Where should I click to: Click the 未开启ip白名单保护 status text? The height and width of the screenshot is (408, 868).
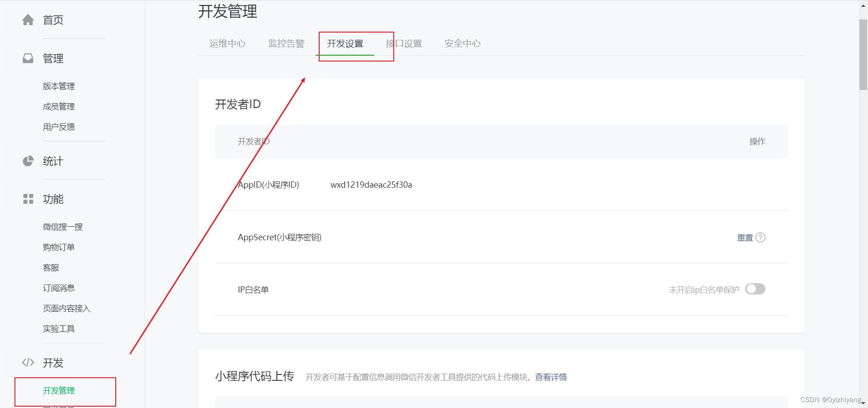pyautogui.click(x=704, y=289)
